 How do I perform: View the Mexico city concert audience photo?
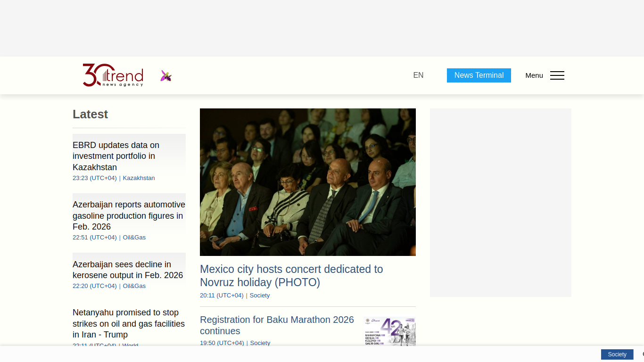[308, 182]
